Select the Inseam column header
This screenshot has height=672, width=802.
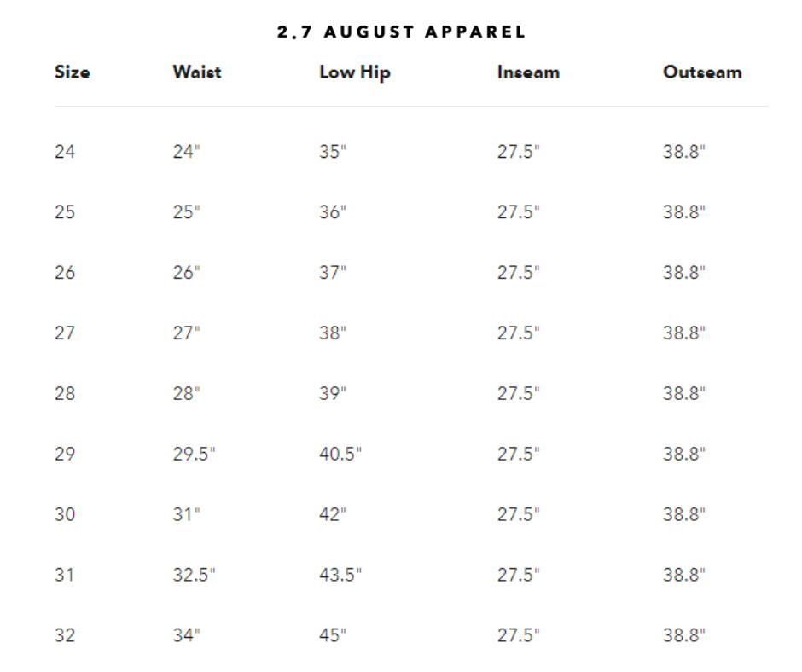[528, 72]
